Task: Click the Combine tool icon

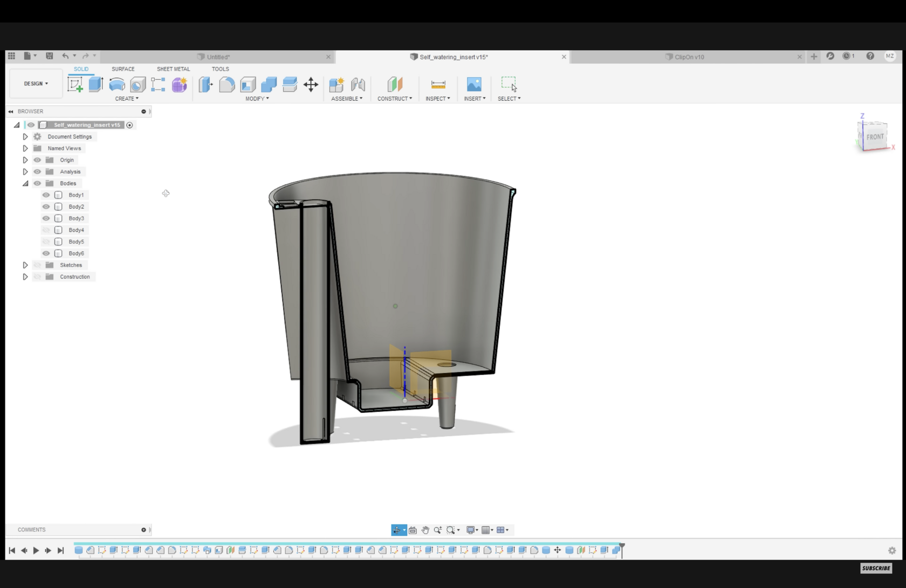Action: [269, 85]
